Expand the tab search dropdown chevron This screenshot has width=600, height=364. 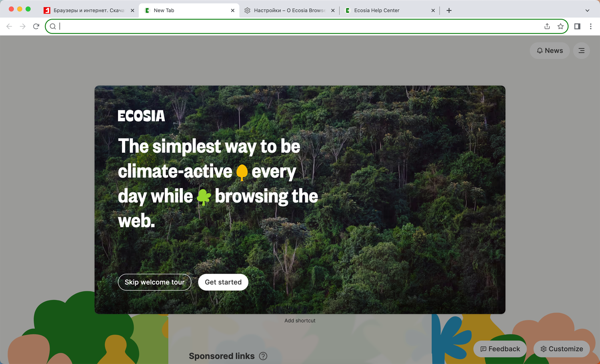click(587, 10)
